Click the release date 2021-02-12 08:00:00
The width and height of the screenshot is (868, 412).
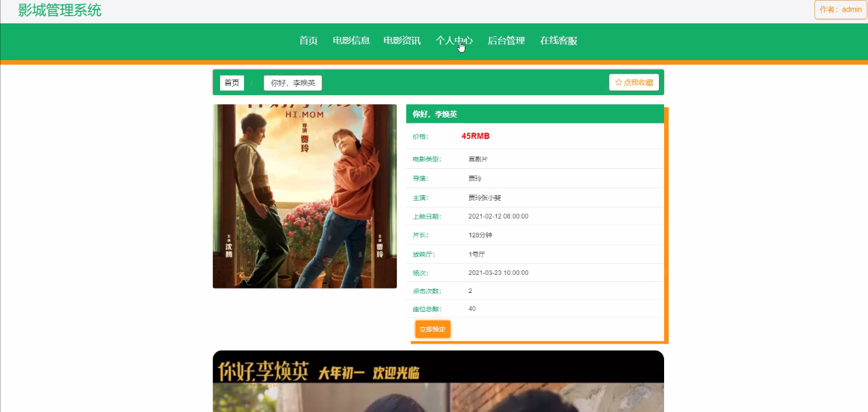point(498,217)
